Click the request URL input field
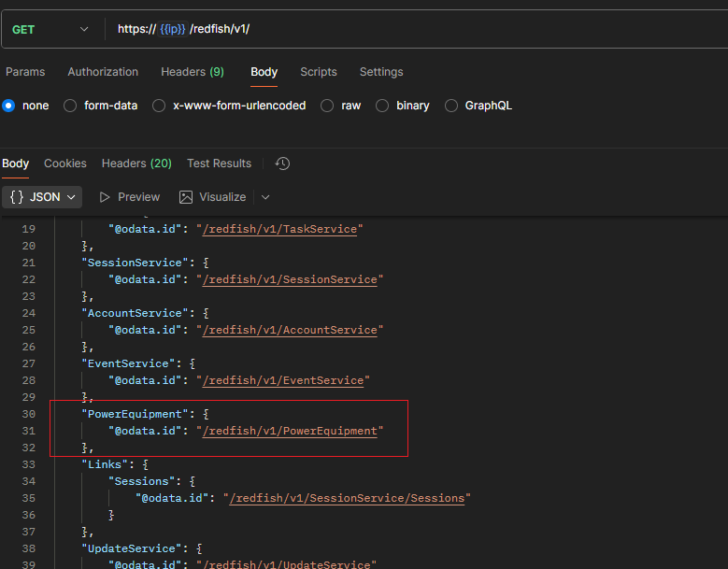The width and height of the screenshot is (728, 569). [x=418, y=29]
